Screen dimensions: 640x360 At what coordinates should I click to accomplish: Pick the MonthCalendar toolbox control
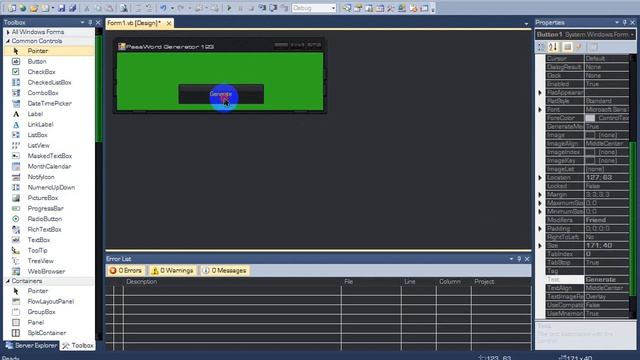[49, 167]
